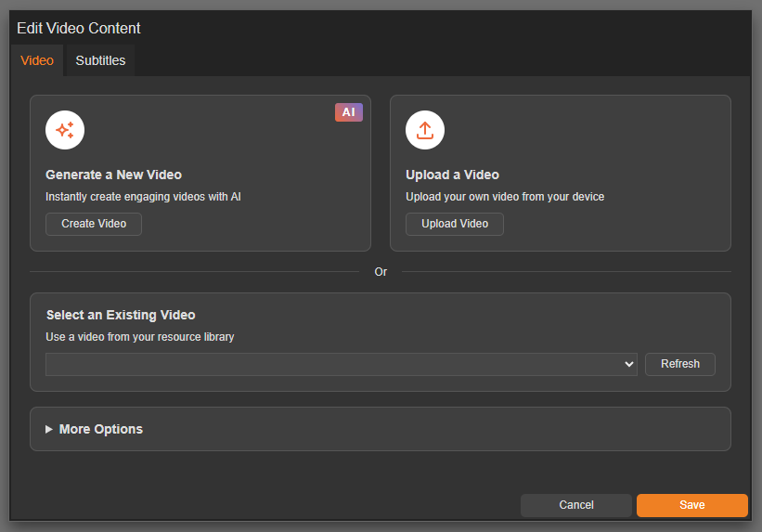Cancel the video content edit
This screenshot has width=762, height=532.
575,505
